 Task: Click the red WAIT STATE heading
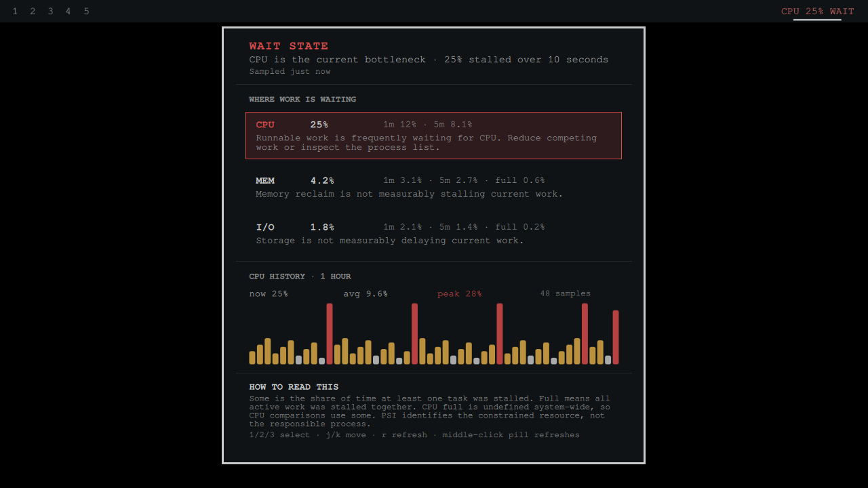[289, 46]
